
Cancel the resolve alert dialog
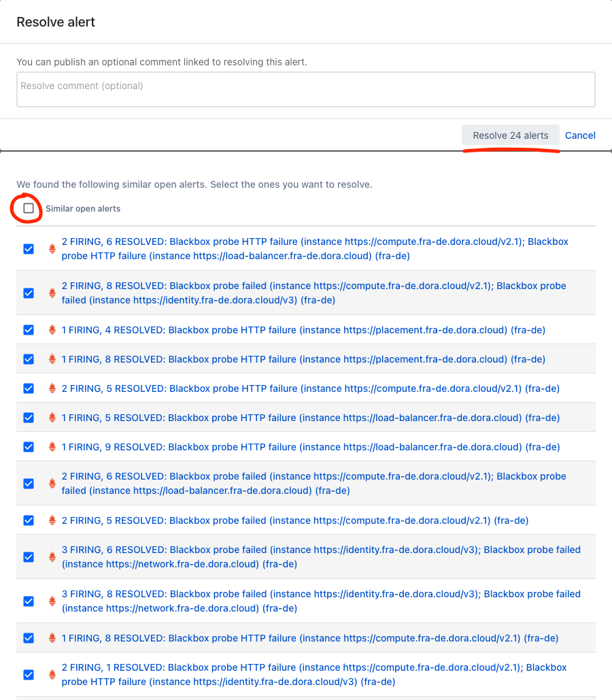580,135
